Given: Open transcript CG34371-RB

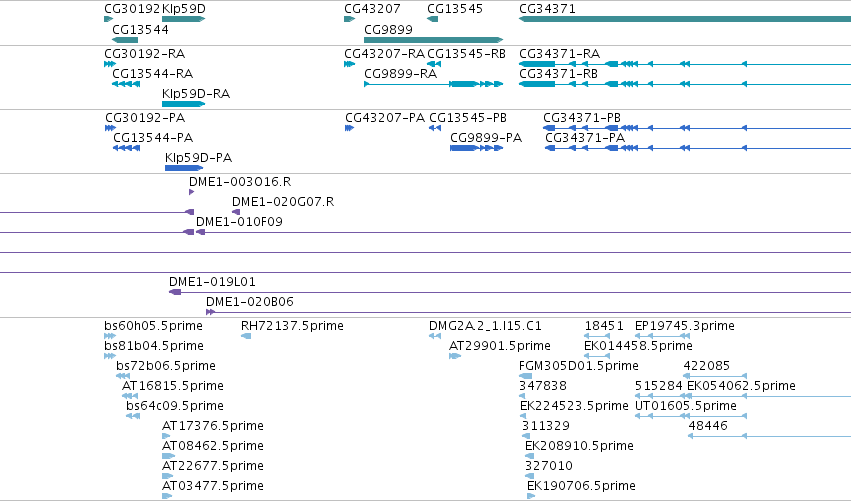Looking at the screenshot, I should point(685,84).
